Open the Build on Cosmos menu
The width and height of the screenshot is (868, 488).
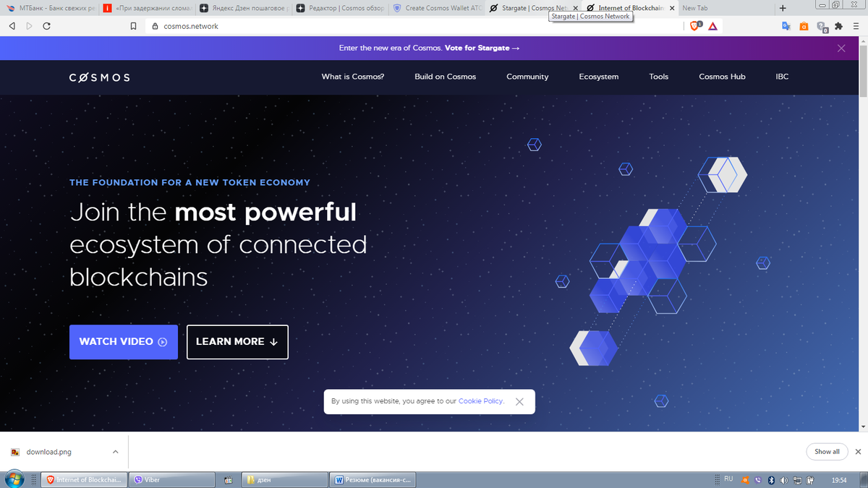coord(445,77)
